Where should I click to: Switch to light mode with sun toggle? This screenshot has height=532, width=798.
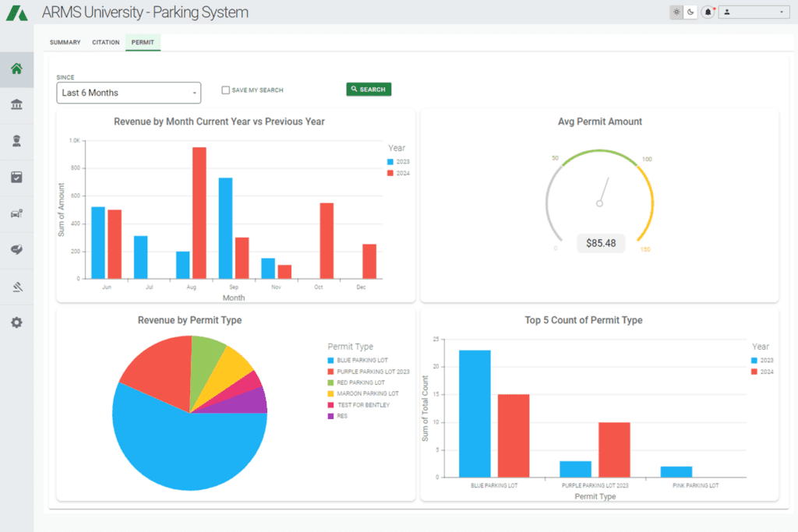pos(676,12)
